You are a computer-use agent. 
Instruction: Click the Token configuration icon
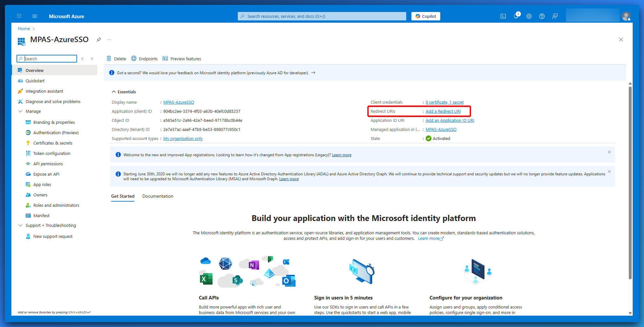click(28, 153)
